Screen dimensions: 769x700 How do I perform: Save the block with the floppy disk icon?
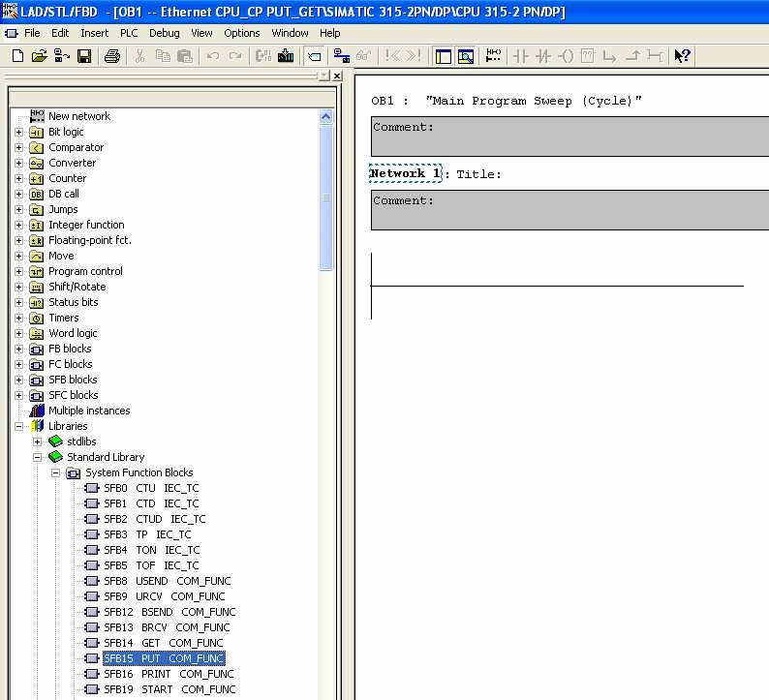(x=84, y=56)
